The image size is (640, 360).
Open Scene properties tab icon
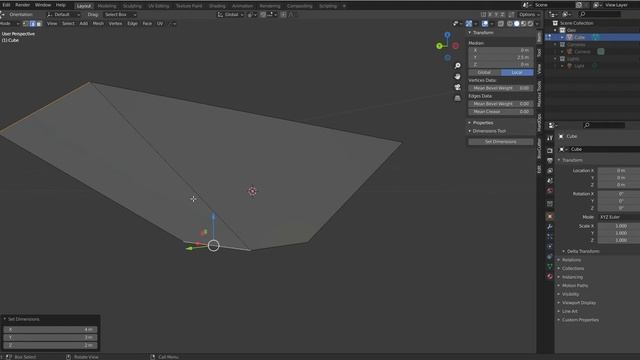point(550,180)
